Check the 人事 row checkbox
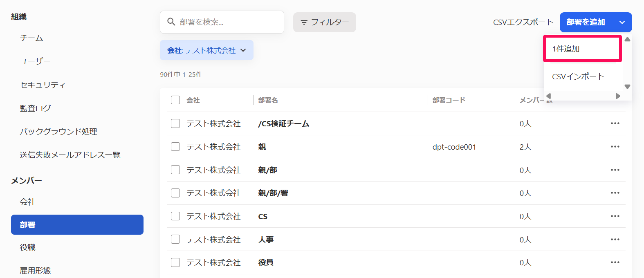The width and height of the screenshot is (644, 278). click(x=175, y=240)
